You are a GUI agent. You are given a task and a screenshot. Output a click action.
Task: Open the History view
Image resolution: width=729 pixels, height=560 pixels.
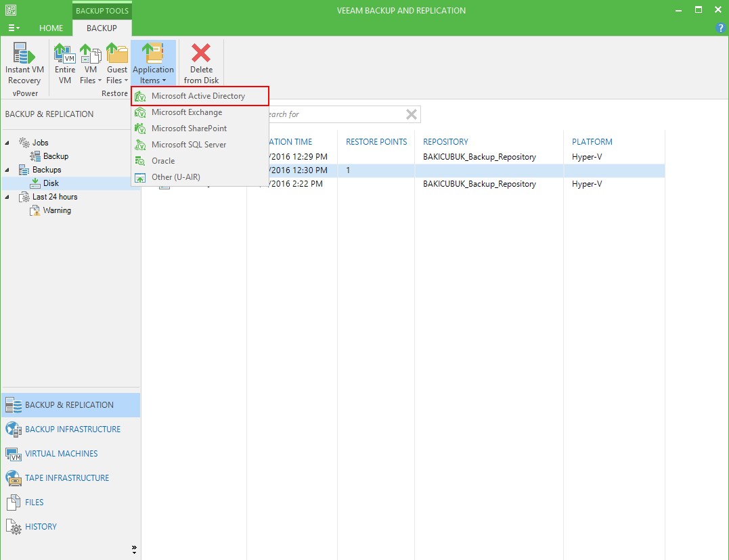click(70, 527)
